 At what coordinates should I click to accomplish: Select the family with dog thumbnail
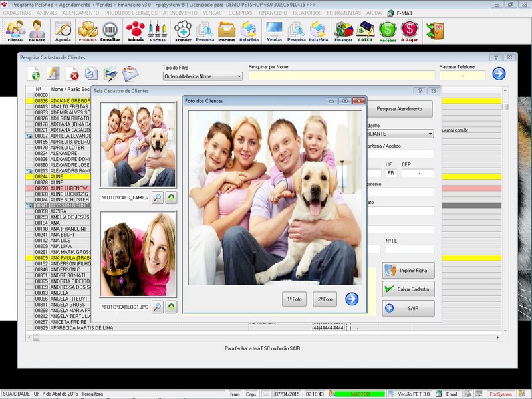click(138, 145)
